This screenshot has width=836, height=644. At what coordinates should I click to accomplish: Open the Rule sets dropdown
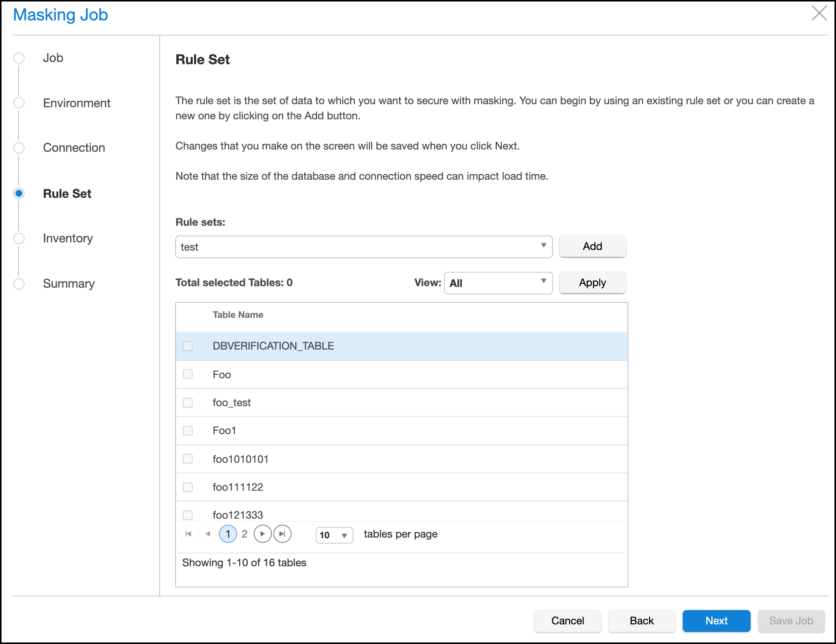coord(363,247)
